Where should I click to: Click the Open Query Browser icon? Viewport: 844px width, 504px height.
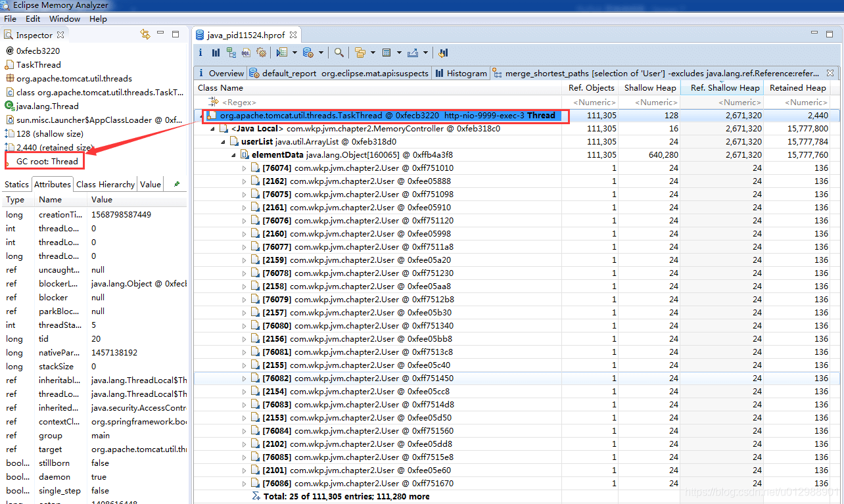308,53
